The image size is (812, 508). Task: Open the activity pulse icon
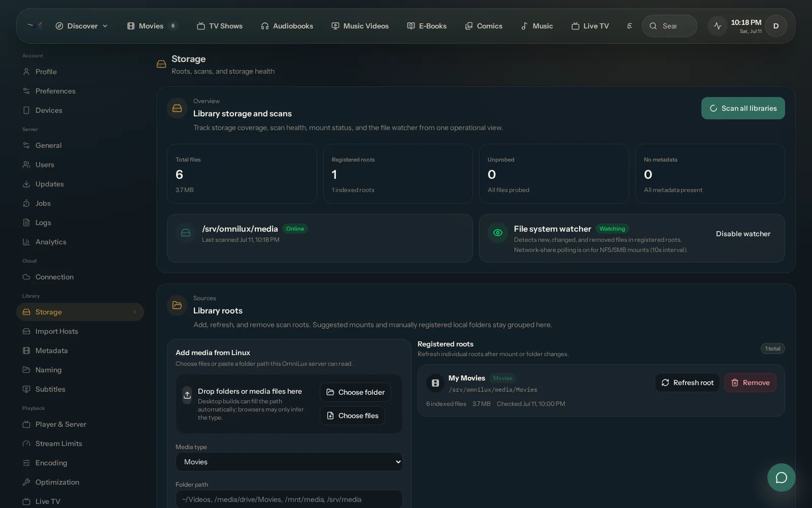click(717, 26)
